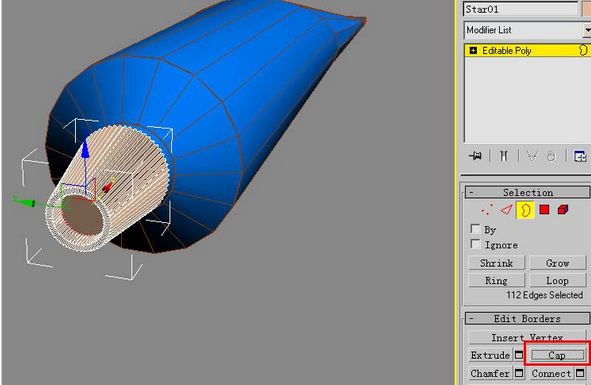Open Extrude settings box

click(519, 355)
